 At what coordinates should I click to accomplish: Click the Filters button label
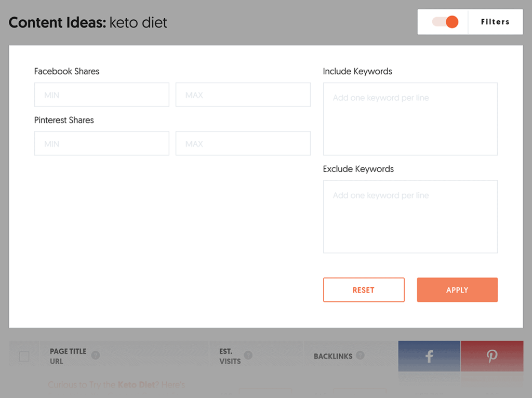click(495, 22)
